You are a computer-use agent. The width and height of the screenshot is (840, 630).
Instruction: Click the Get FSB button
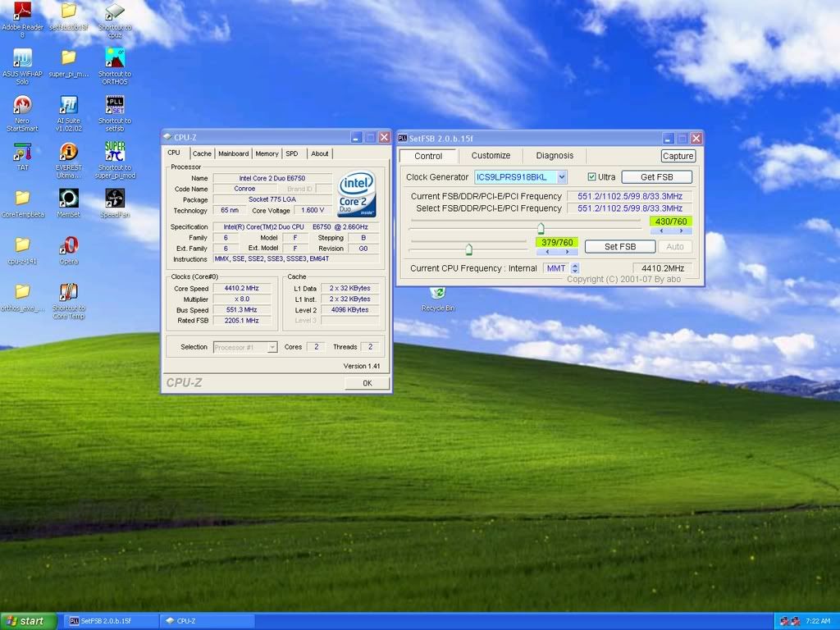[x=656, y=177]
